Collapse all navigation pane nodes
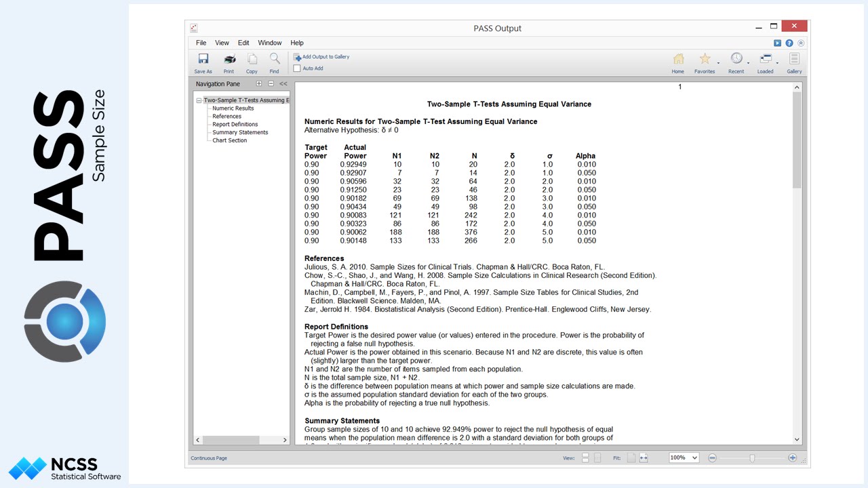868x488 pixels. click(271, 84)
